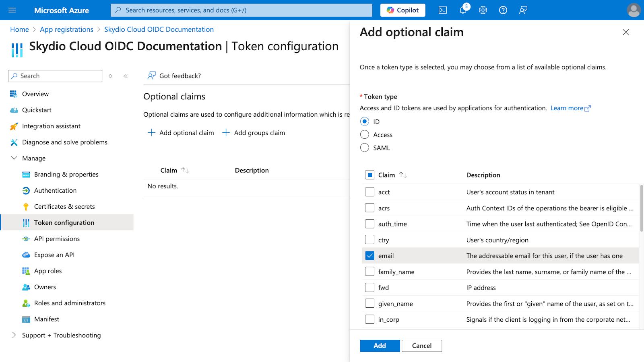
Task: Click the Integration assistant rocket icon
Action: click(14, 126)
